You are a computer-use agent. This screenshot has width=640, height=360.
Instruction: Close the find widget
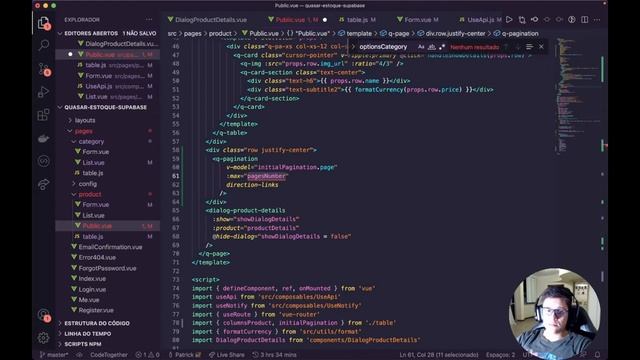tap(541, 47)
